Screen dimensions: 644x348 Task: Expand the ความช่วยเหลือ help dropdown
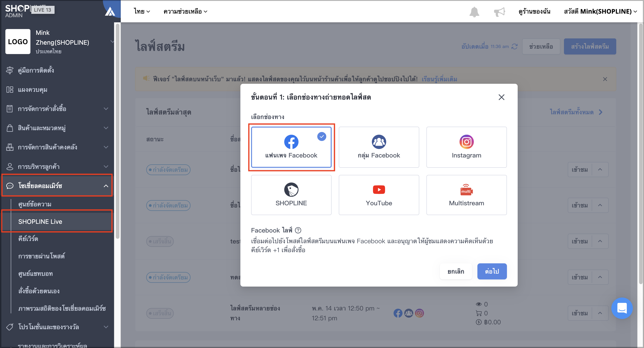(185, 11)
